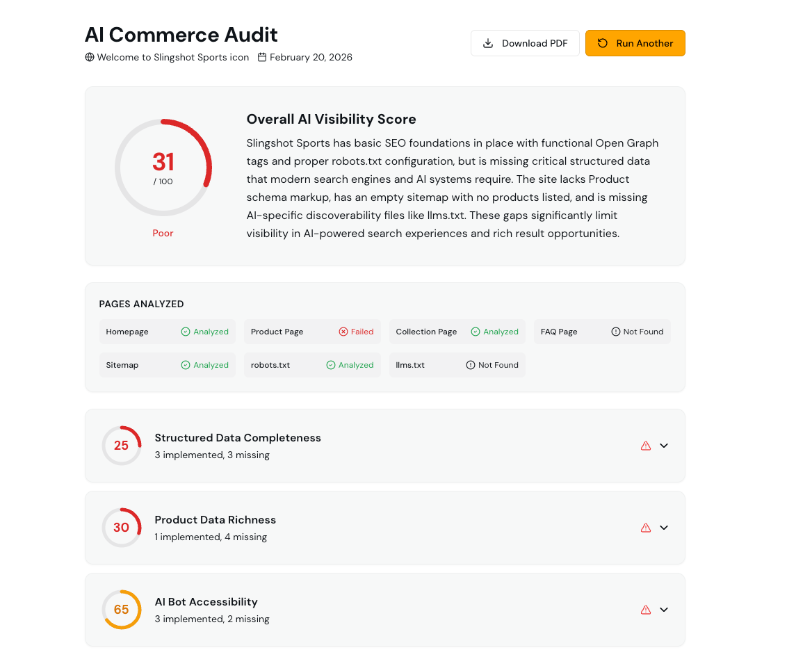The height and width of the screenshot is (650, 812).
Task: Expand the Structured Data Completeness section
Action: click(663, 445)
